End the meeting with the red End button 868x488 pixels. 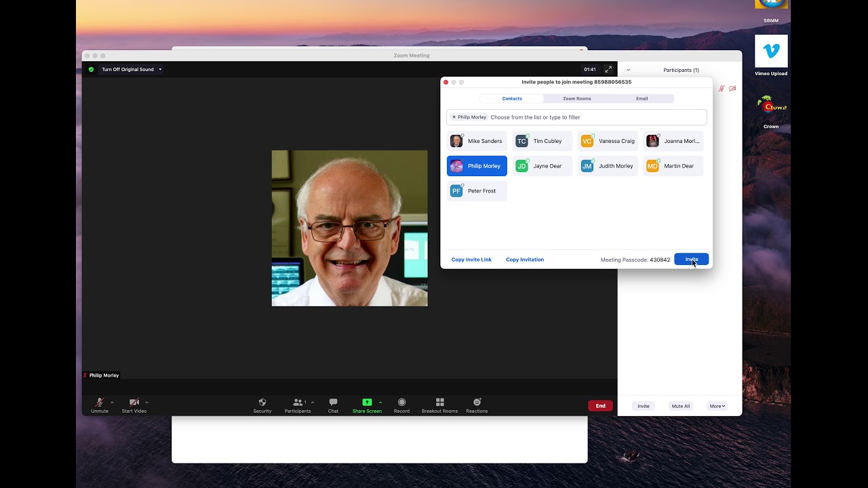click(600, 406)
